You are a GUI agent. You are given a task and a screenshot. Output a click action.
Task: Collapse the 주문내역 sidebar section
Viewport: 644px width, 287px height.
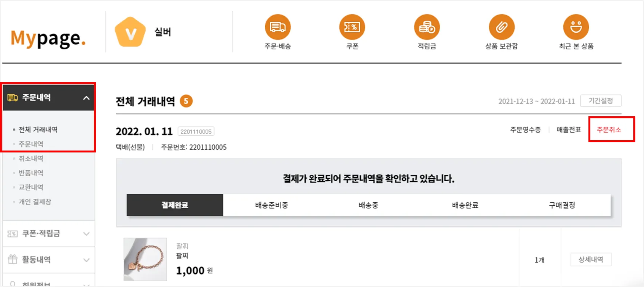point(86,98)
